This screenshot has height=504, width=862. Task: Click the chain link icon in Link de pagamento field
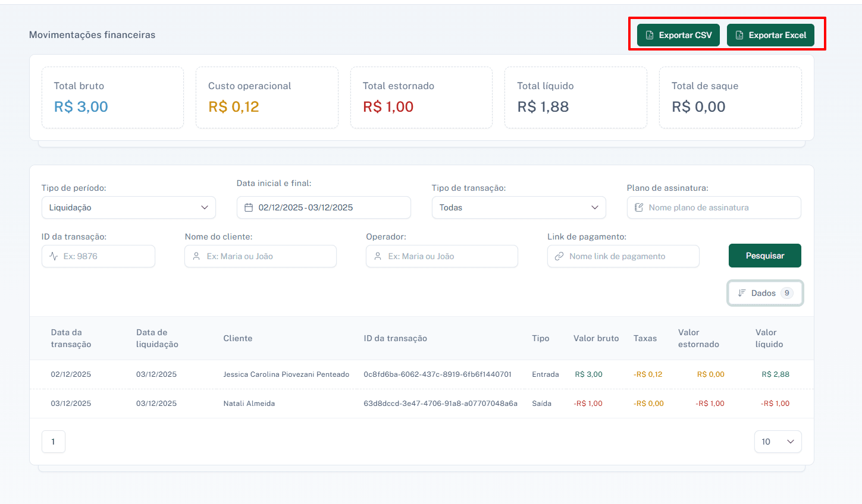(558, 256)
